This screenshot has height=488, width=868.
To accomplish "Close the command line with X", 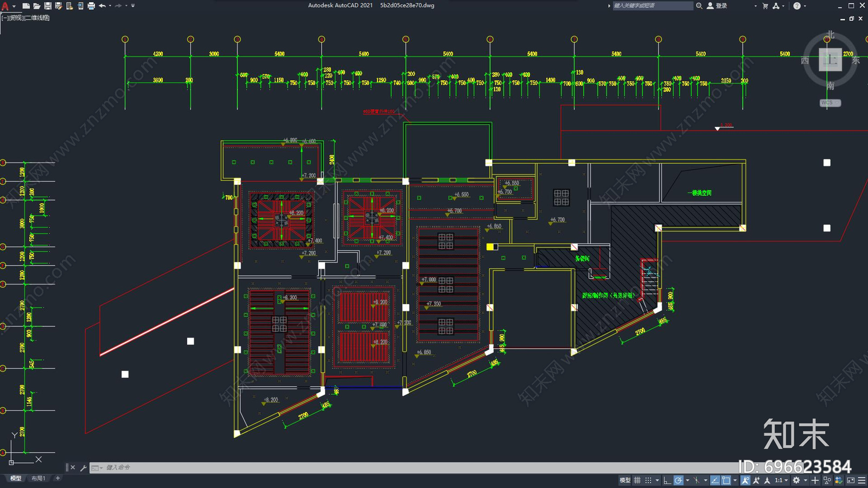I will [x=73, y=467].
